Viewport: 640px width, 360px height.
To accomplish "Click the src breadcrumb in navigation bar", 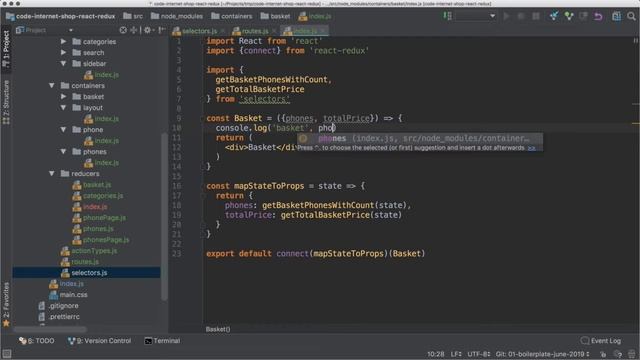I will 133,16.
